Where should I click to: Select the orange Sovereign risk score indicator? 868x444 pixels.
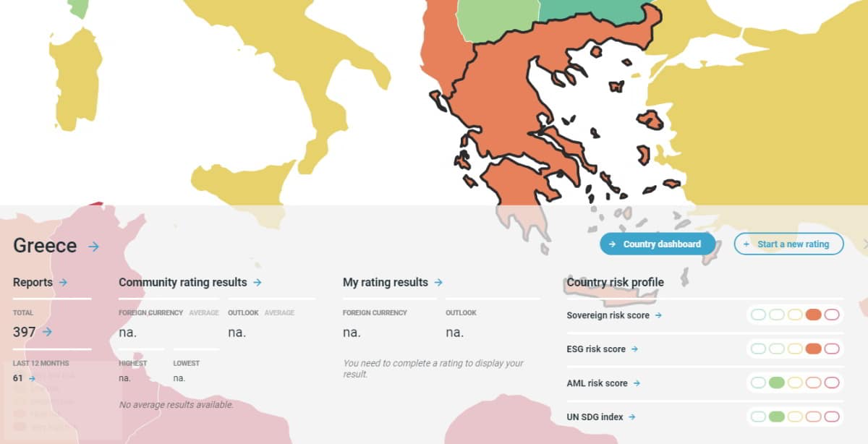click(813, 315)
